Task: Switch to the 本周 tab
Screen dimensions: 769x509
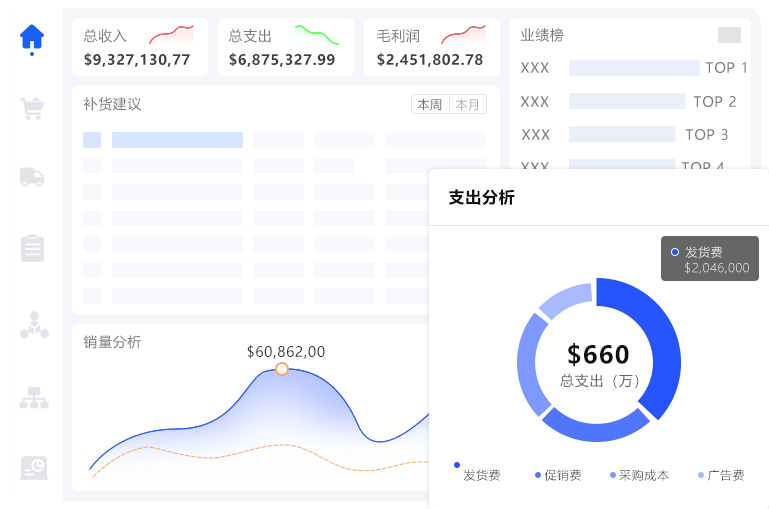Action: pos(430,105)
